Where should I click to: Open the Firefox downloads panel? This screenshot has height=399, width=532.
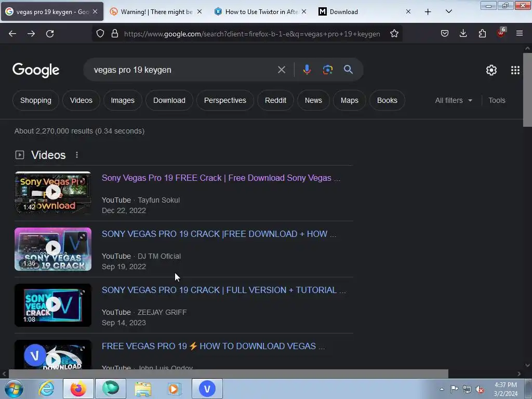[x=463, y=34]
